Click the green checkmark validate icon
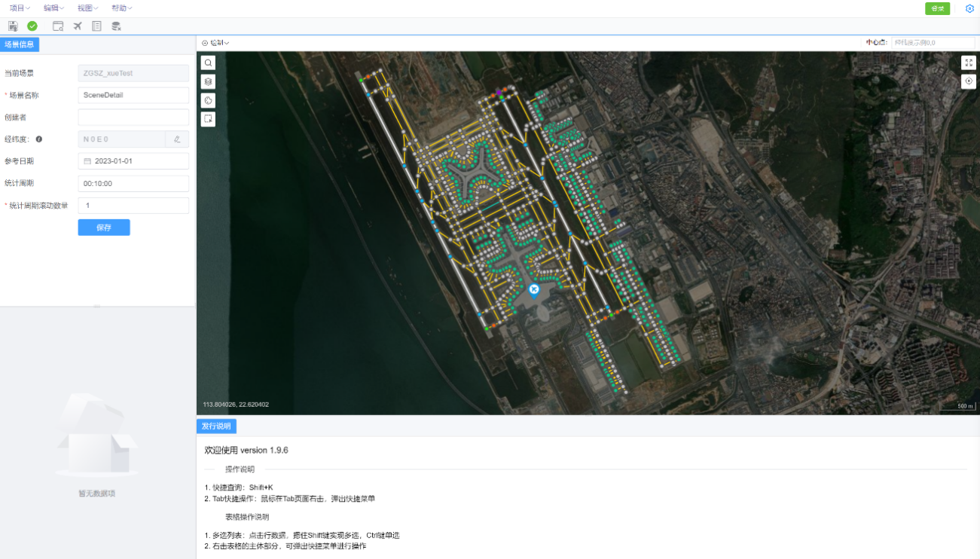The image size is (980, 559). [32, 26]
